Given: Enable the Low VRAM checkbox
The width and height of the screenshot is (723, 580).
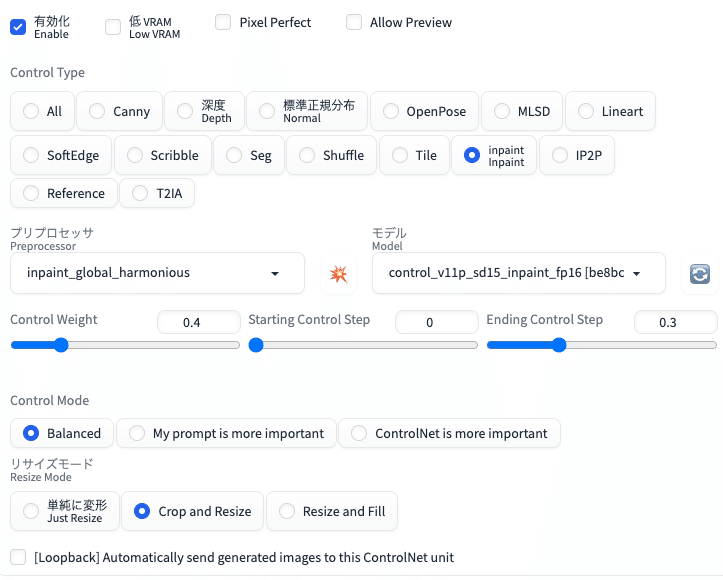Looking at the screenshot, I should click(x=113, y=27).
